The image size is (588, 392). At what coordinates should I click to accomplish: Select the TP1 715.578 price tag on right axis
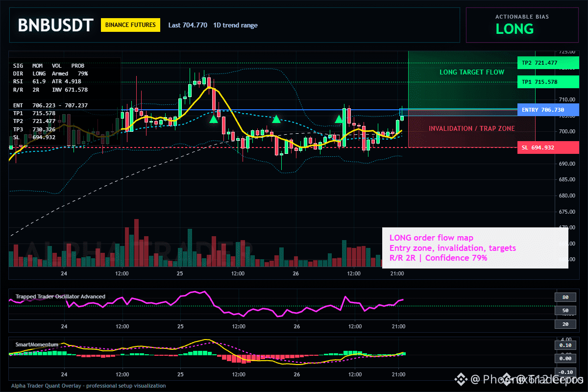click(547, 82)
